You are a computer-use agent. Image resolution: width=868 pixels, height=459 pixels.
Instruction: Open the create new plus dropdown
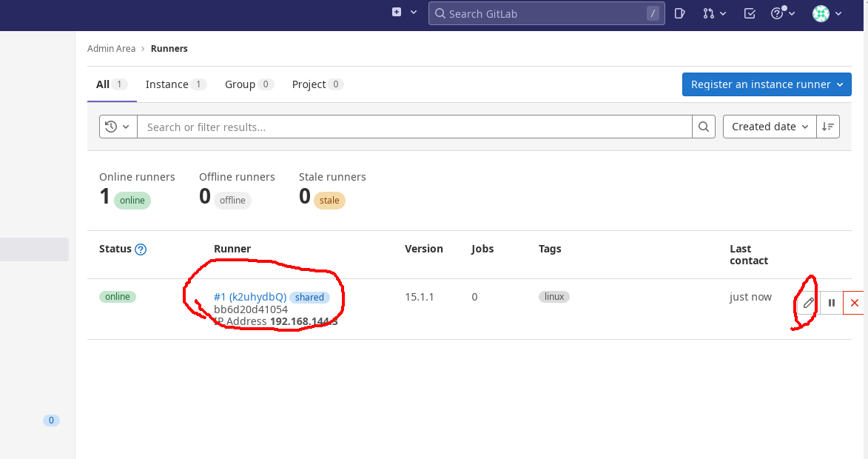click(404, 13)
